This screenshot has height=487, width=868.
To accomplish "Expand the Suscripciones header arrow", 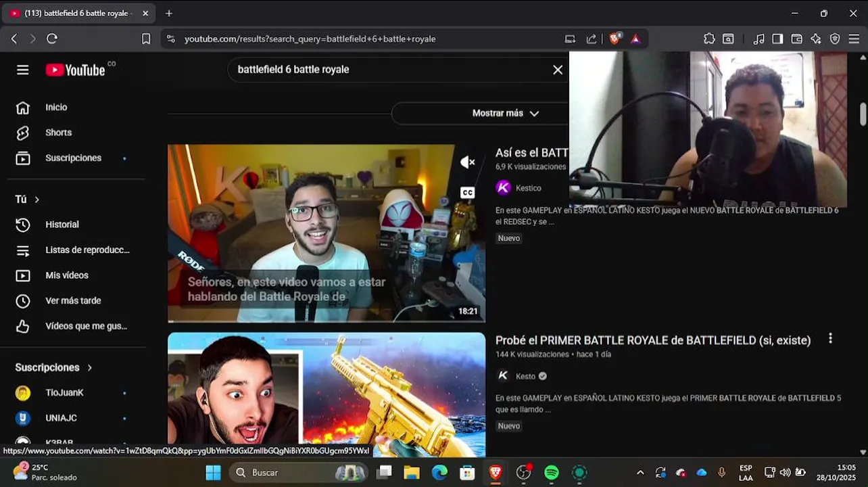I will [89, 367].
